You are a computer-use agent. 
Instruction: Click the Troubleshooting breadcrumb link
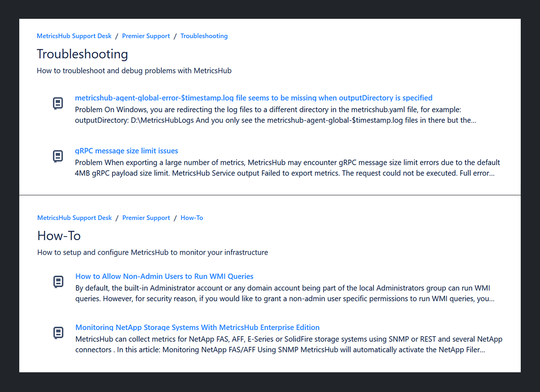(x=204, y=36)
